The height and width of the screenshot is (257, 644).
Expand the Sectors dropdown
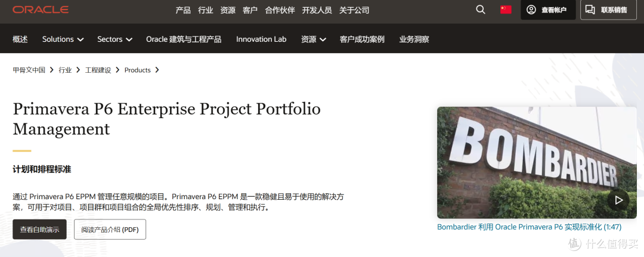click(x=115, y=39)
